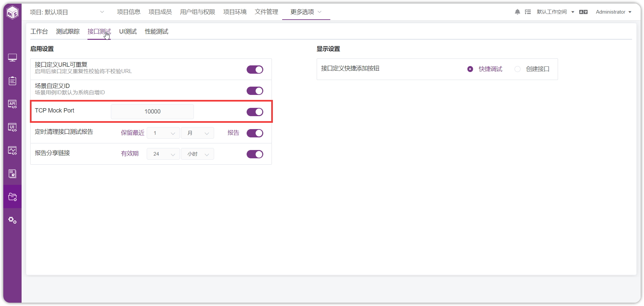The image size is (644, 306).
Task: Open test tracking clipboard sidebar icon
Action: (12, 81)
